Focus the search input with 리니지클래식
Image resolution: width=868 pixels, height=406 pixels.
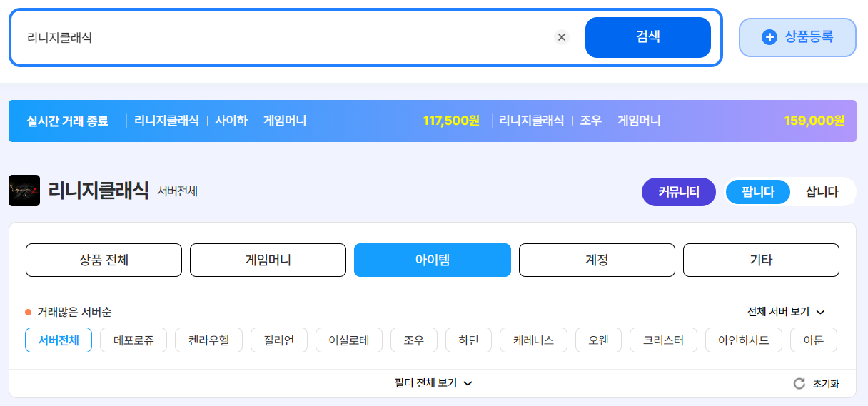pos(286,37)
